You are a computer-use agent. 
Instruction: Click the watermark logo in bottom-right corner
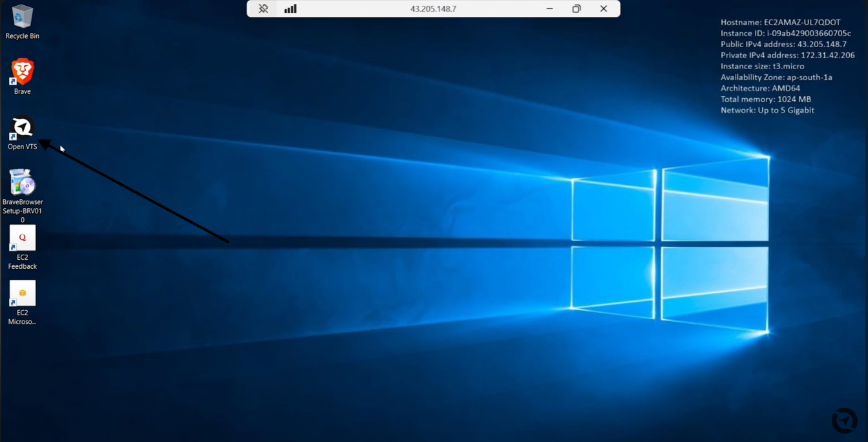[x=844, y=420]
